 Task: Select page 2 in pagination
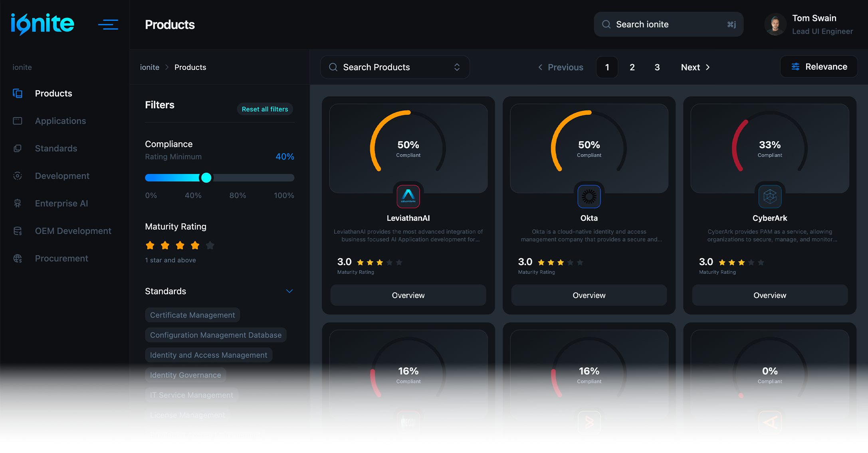pos(632,67)
